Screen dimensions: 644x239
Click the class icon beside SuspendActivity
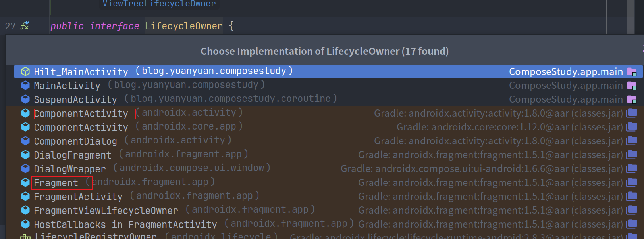coord(25,99)
